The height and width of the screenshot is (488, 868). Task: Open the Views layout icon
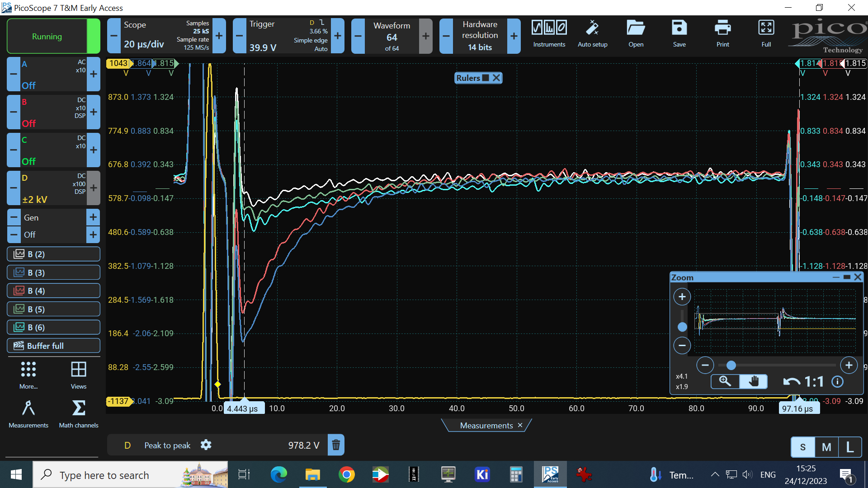78,370
